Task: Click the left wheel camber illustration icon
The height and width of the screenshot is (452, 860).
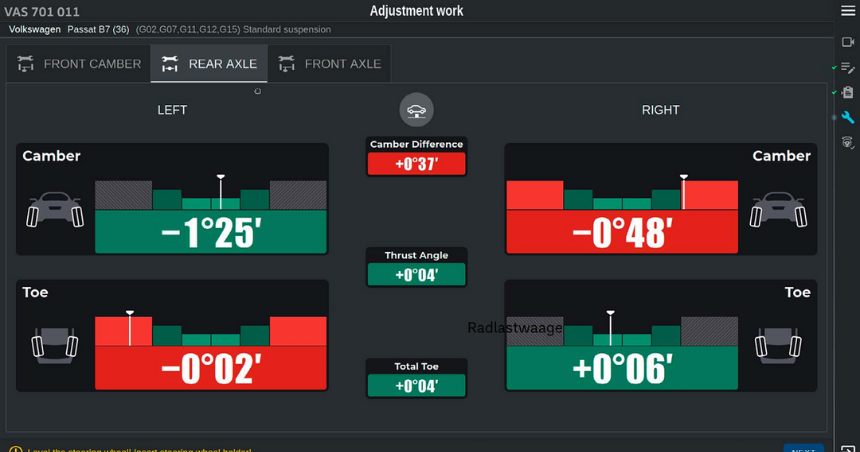Action: 55,210
